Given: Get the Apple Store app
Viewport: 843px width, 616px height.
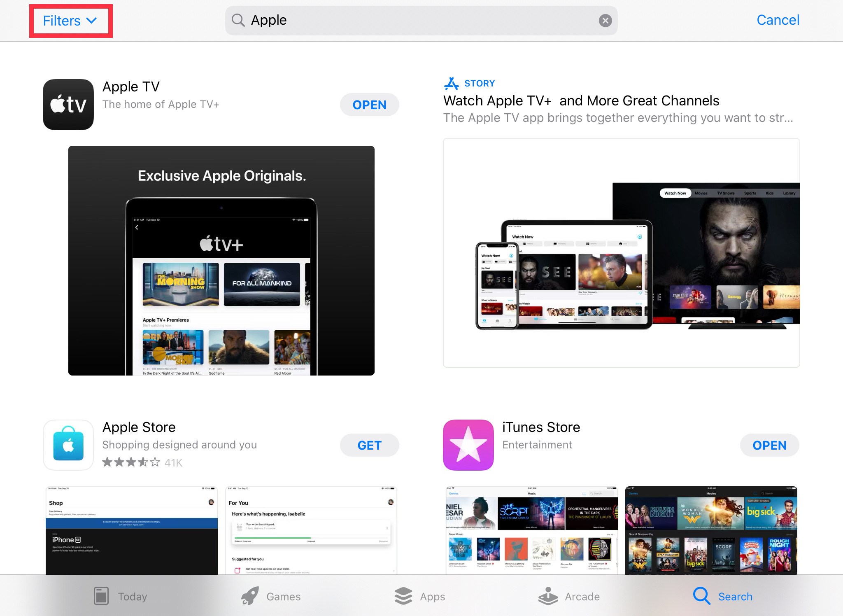Looking at the screenshot, I should [369, 446].
